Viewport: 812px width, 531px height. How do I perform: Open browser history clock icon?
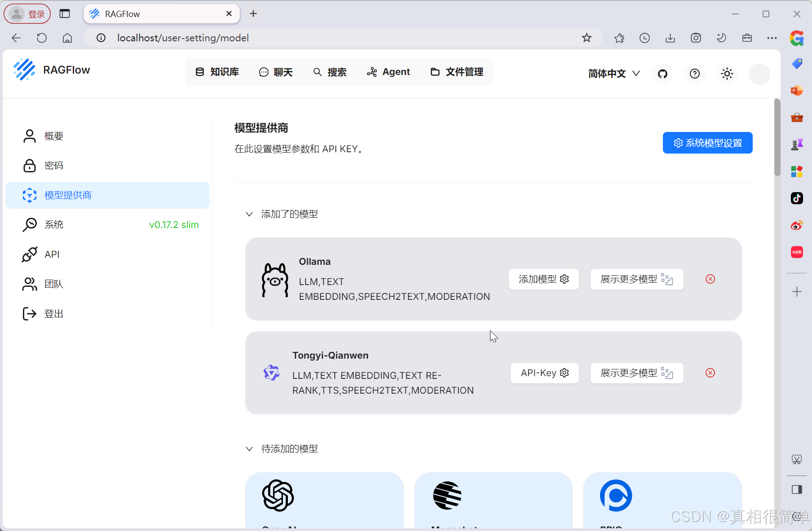click(x=644, y=38)
